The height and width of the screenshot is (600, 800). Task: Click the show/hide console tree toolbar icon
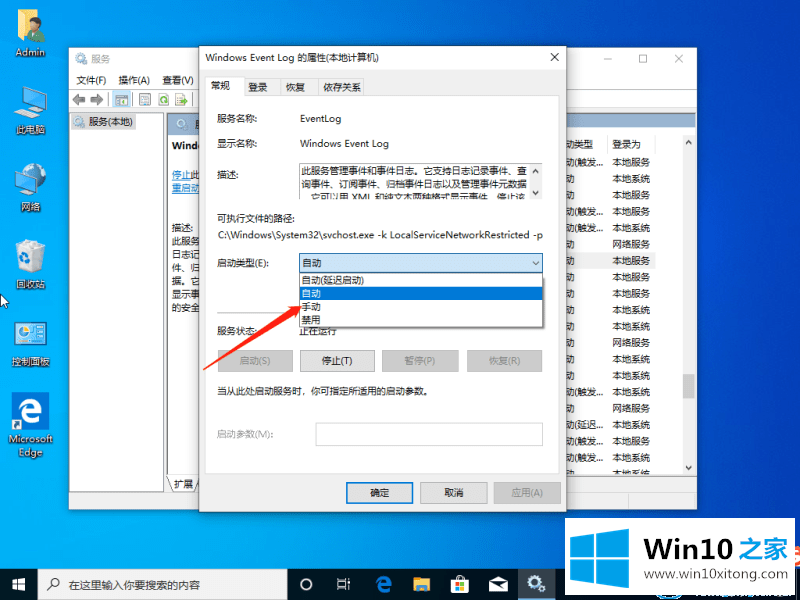point(121,99)
